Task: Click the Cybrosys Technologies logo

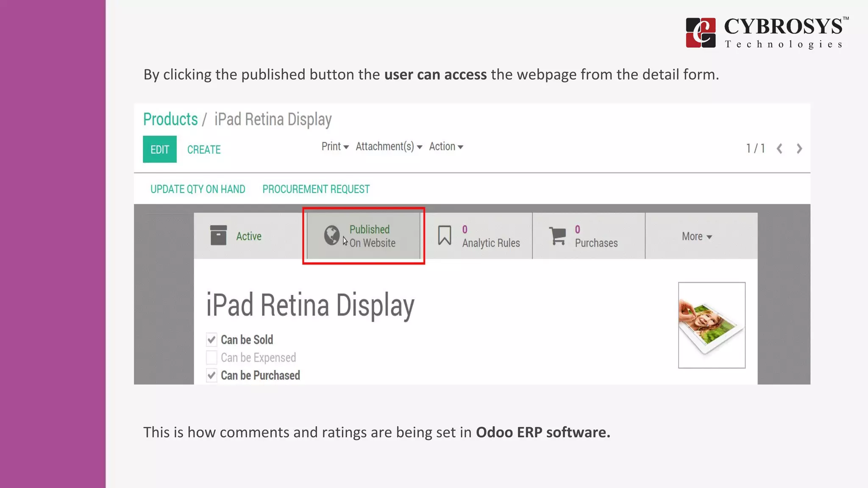Action: (x=767, y=32)
